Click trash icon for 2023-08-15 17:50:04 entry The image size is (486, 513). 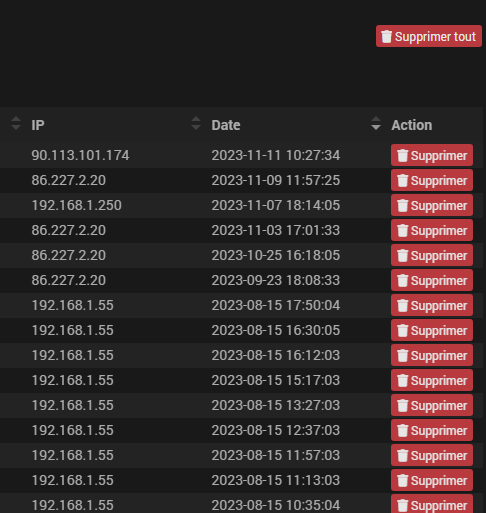pyautogui.click(x=402, y=305)
